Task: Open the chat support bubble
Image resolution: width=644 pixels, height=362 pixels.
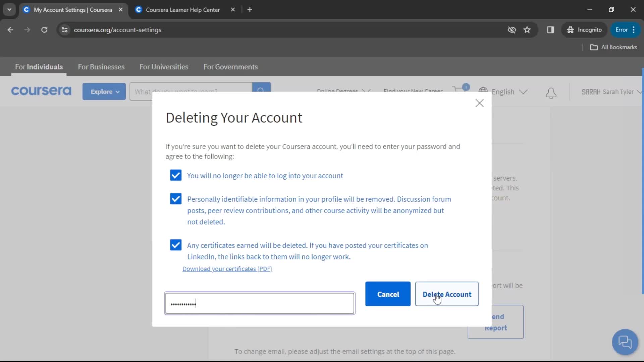Action: click(625, 342)
